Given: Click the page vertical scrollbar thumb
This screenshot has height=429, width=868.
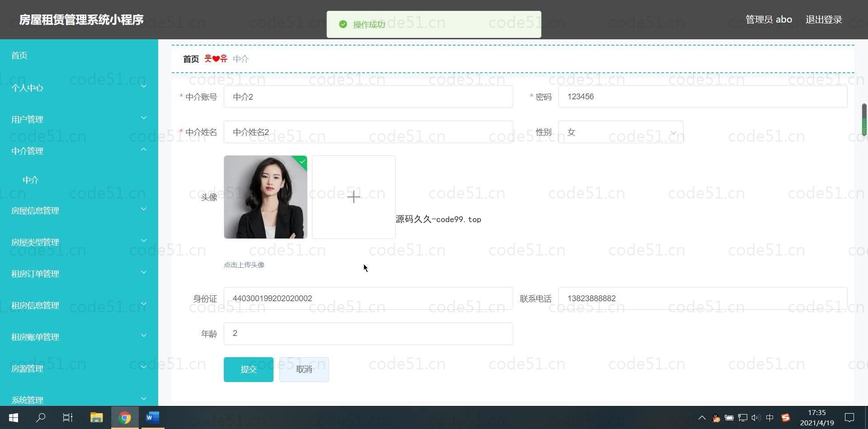Looking at the screenshot, I should (864, 120).
